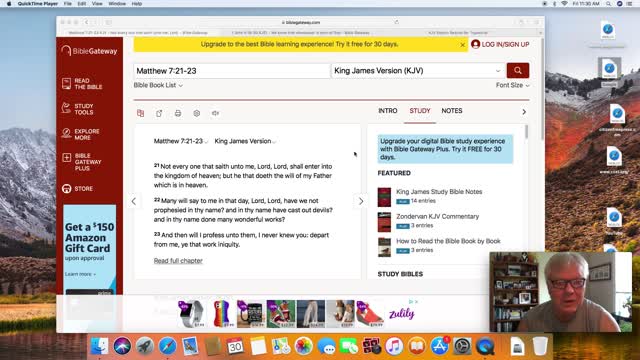
Task: Go to next passage arrow
Action: click(x=361, y=201)
